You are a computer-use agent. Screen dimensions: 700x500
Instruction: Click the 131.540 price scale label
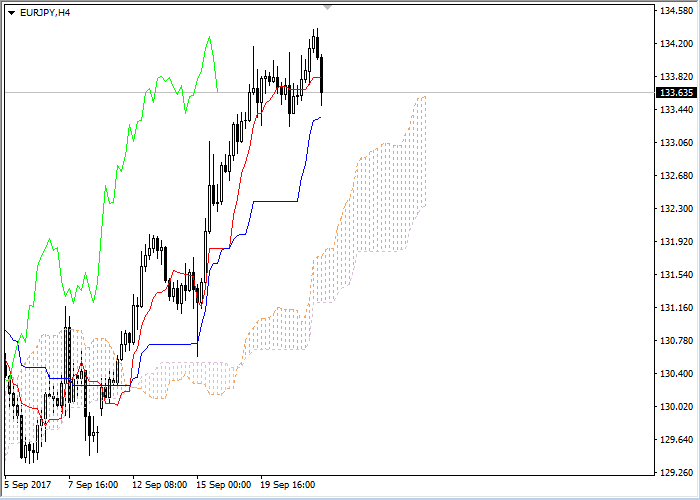[x=676, y=275]
